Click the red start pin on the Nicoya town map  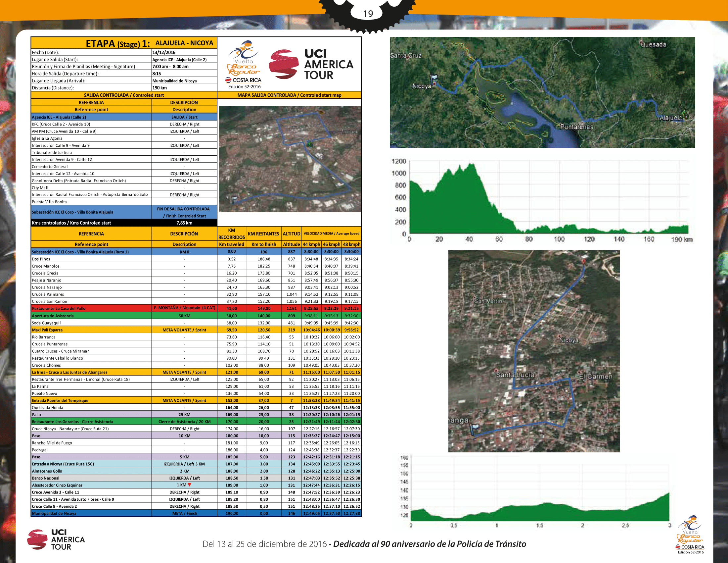(583, 261)
